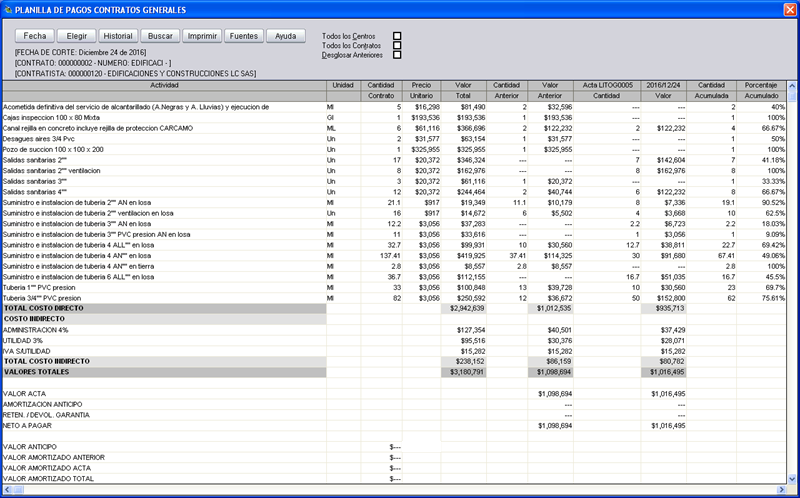800x498 pixels.
Task: Click the Fecha button
Action: (x=35, y=36)
